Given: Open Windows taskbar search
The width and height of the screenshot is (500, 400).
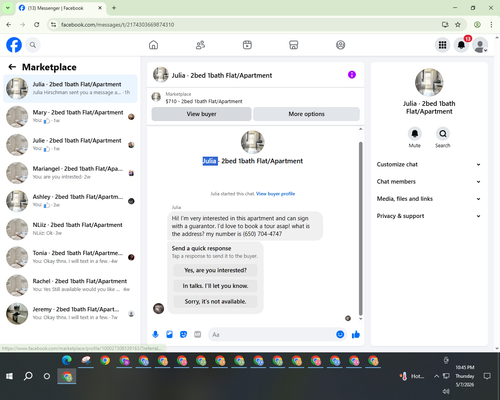Looking at the screenshot, I should [28, 376].
